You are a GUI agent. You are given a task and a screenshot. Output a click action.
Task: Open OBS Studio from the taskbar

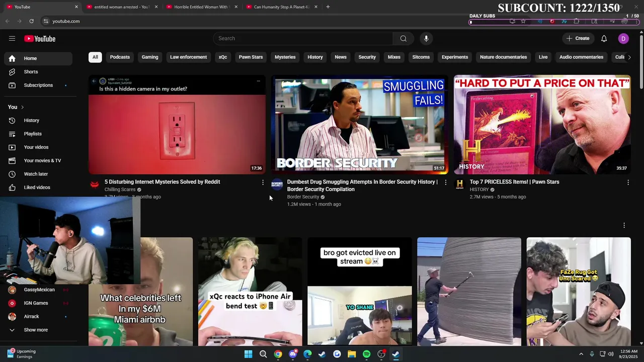click(x=381, y=354)
